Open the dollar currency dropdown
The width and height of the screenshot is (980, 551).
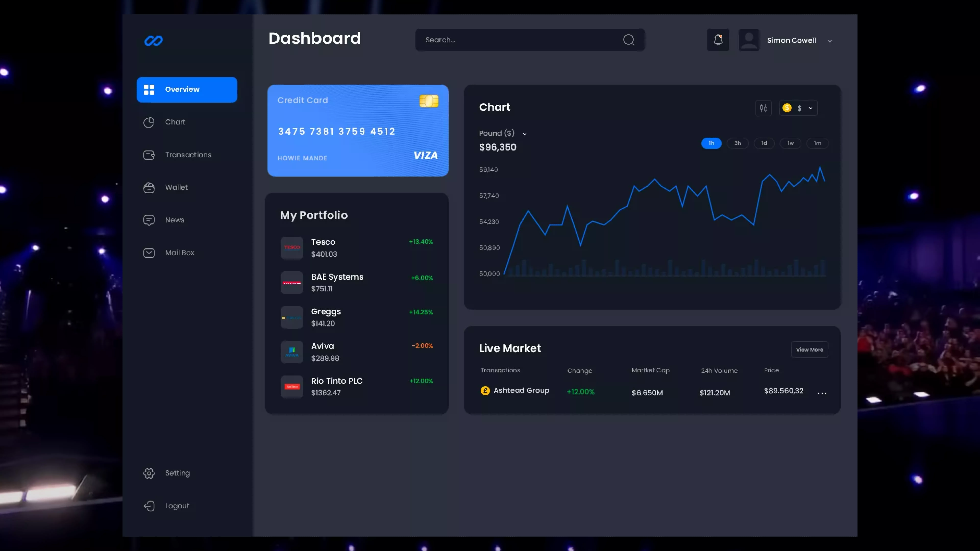(x=798, y=108)
